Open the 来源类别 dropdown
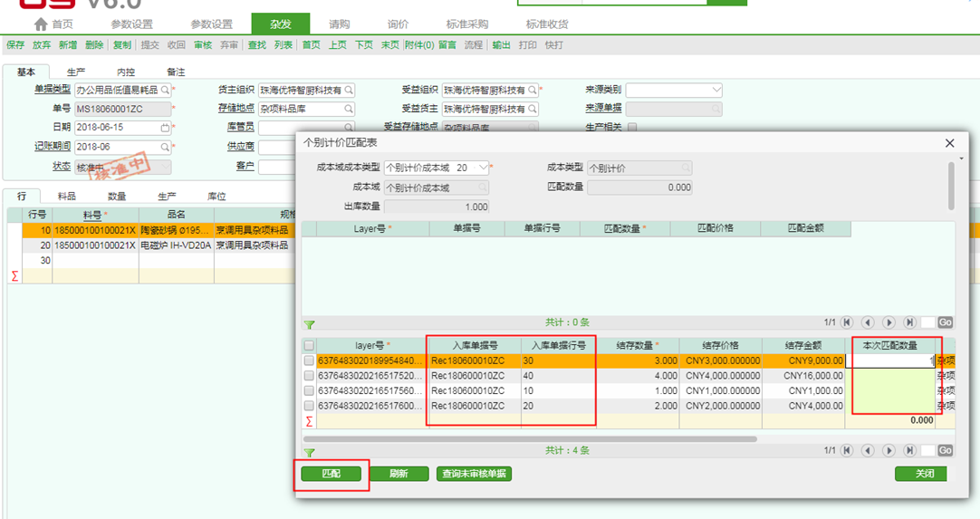Image resolution: width=980 pixels, height=519 pixels. (x=716, y=91)
